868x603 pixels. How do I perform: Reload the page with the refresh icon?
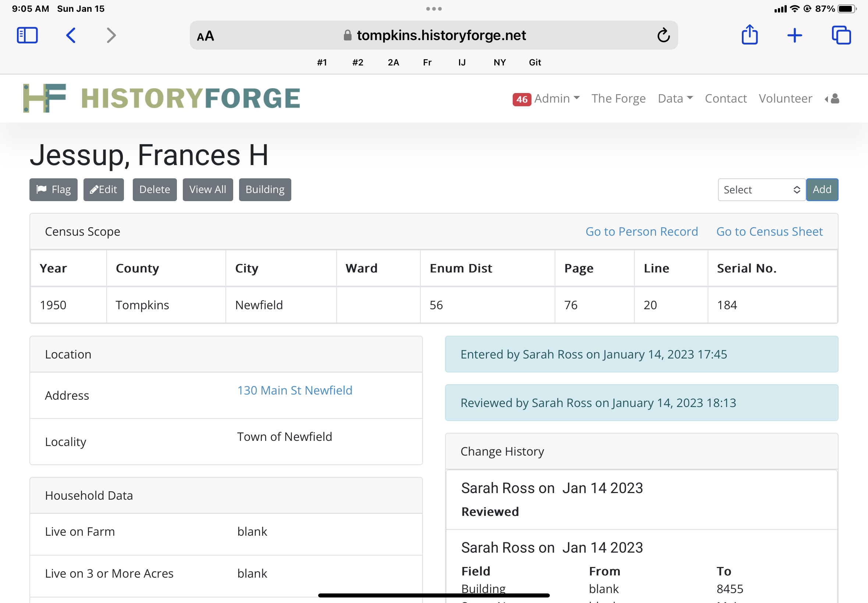663,36
